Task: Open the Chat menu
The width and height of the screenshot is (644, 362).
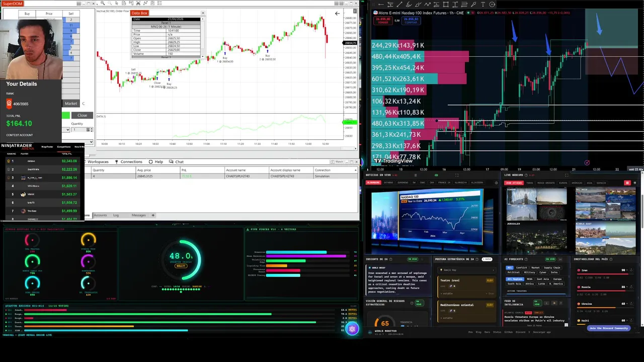Action: pyautogui.click(x=177, y=162)
